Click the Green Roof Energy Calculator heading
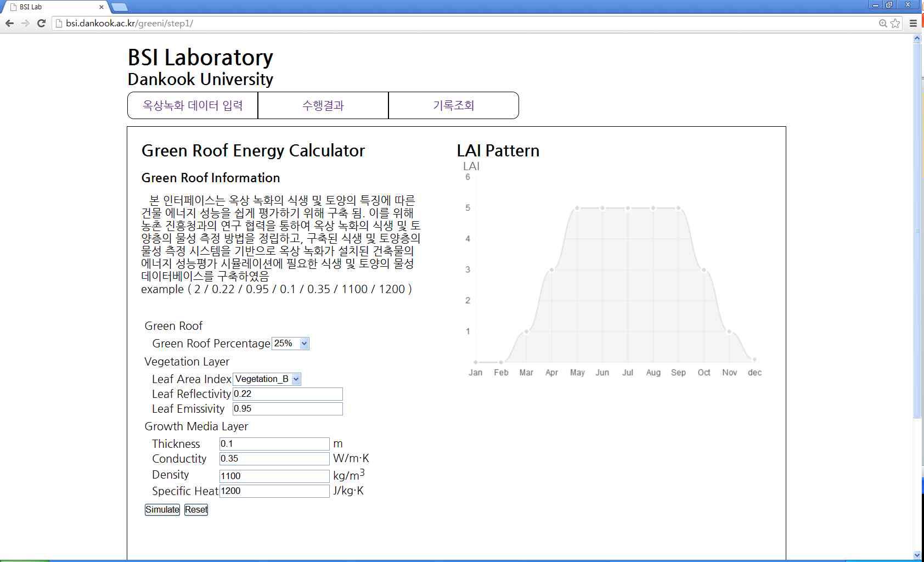This screenshot has width=924, height=562. point(253,151)
